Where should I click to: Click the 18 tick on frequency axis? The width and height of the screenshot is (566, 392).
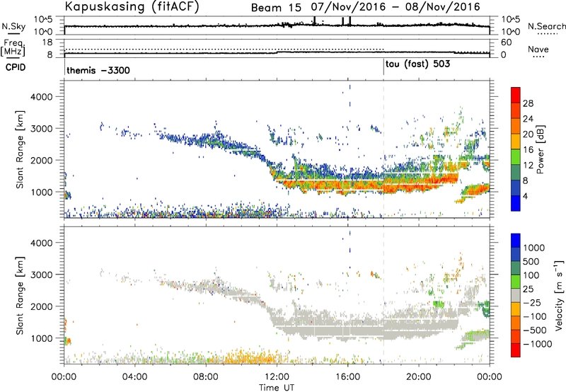47,42
